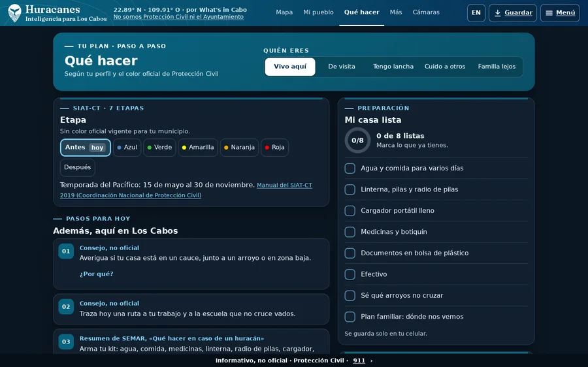
Task: Click the 911 link in footer
Action: click(x=359, y=360)
